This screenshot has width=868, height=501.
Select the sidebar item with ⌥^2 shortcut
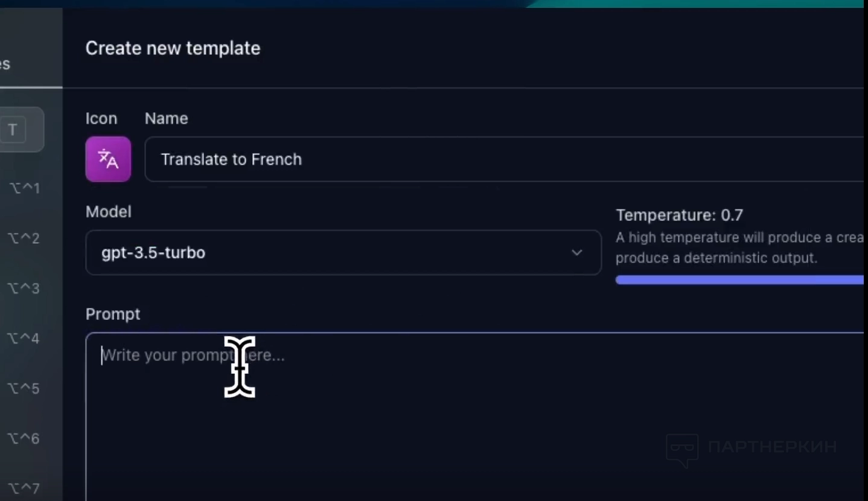point(24,238)
